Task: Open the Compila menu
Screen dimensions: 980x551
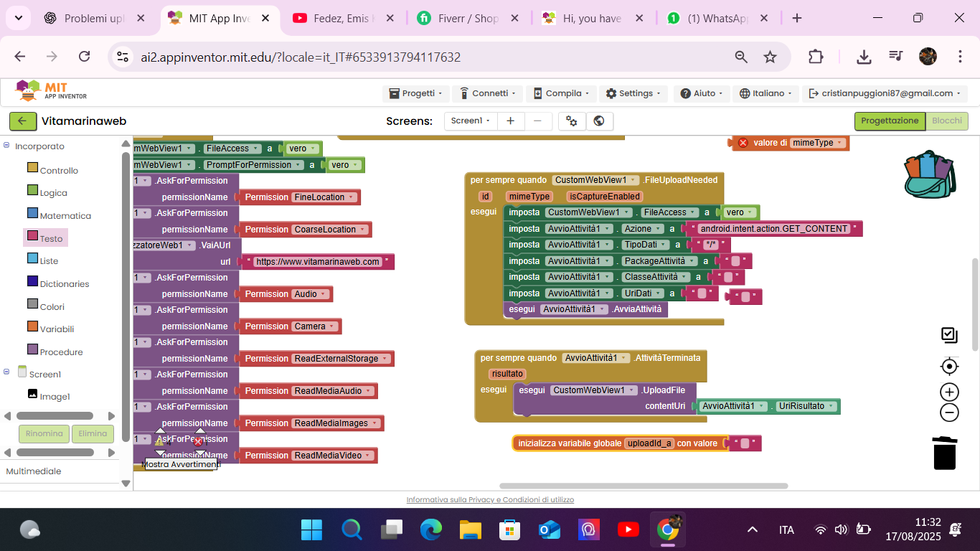Action: pyautogui.click(x=562, y=93)
